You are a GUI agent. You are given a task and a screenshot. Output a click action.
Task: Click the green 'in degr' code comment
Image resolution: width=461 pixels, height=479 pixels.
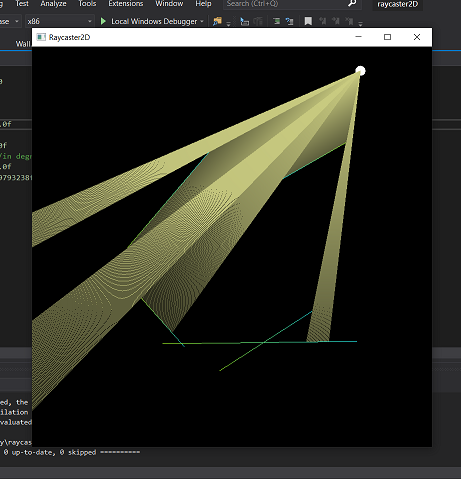click(x=16, y=156)
